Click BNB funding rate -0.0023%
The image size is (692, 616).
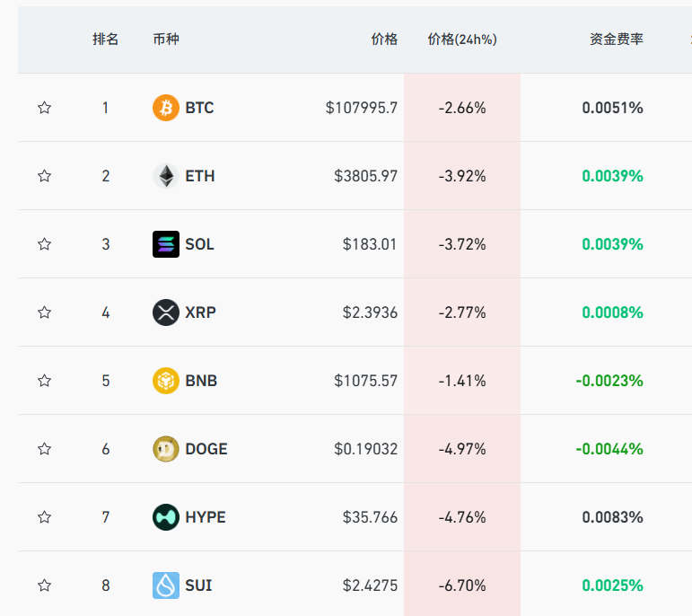click(609, 381)
